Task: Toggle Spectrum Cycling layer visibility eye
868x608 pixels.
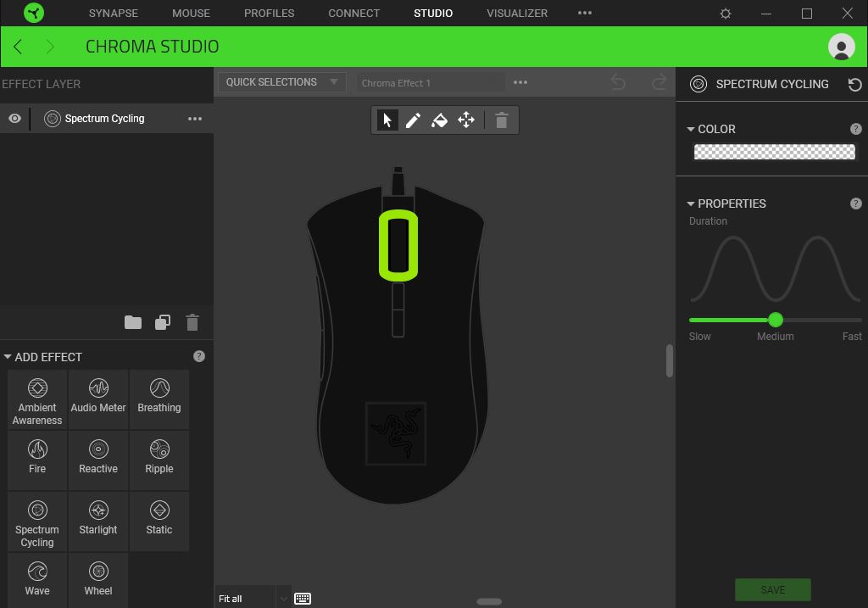Action: 15,119
